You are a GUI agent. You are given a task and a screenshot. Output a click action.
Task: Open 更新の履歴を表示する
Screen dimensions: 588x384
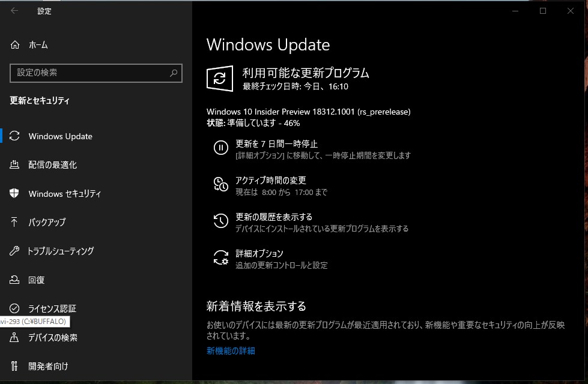274,217
